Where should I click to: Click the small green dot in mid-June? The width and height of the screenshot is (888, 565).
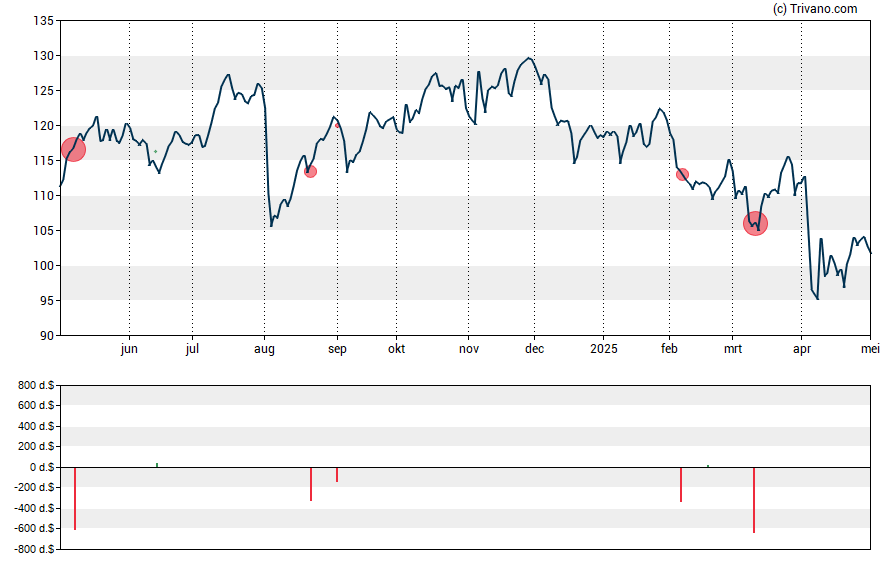pos(156,152)
